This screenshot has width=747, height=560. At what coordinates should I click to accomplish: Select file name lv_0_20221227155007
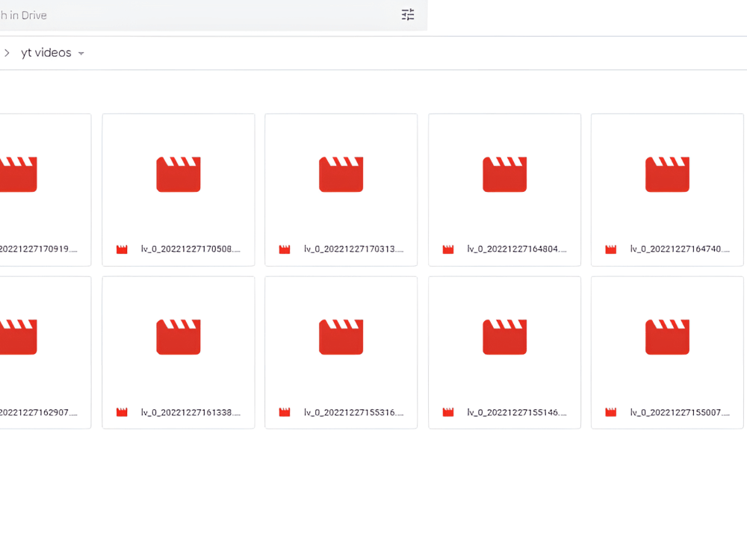[x=680, y=412]
